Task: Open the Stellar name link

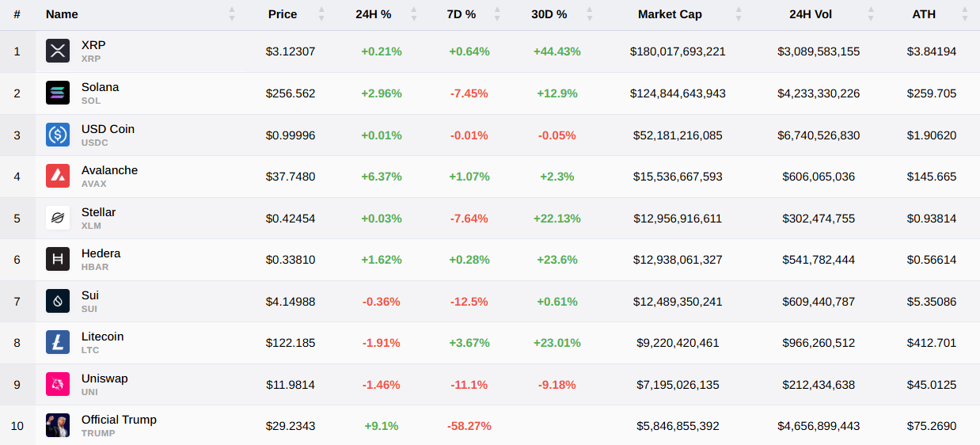Action: (x=99, y=212)
